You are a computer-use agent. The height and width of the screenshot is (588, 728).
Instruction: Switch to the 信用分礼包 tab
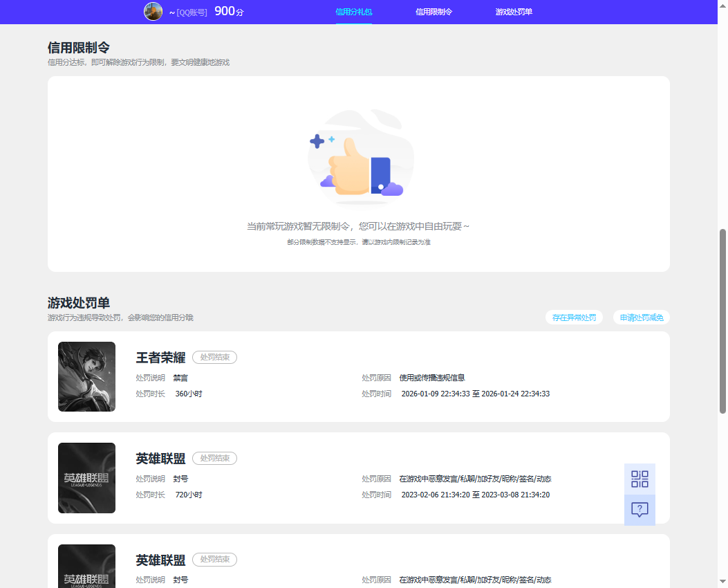click(x=354, y=12)
